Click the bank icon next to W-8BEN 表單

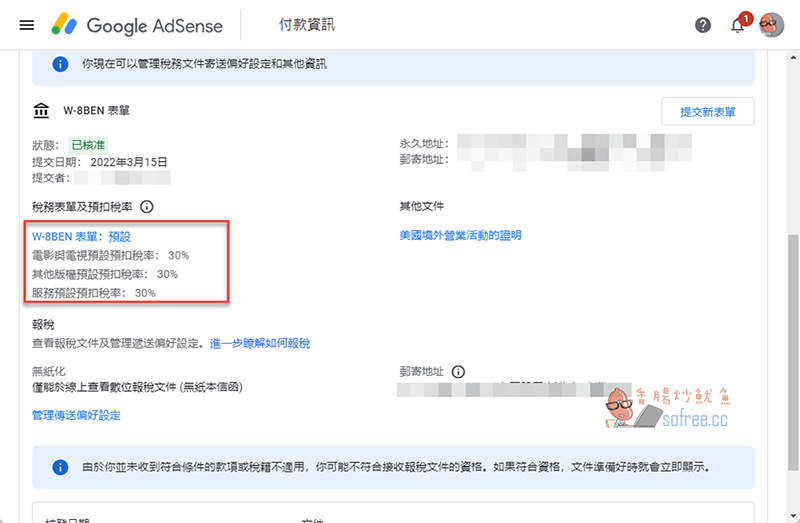[41, 110]
